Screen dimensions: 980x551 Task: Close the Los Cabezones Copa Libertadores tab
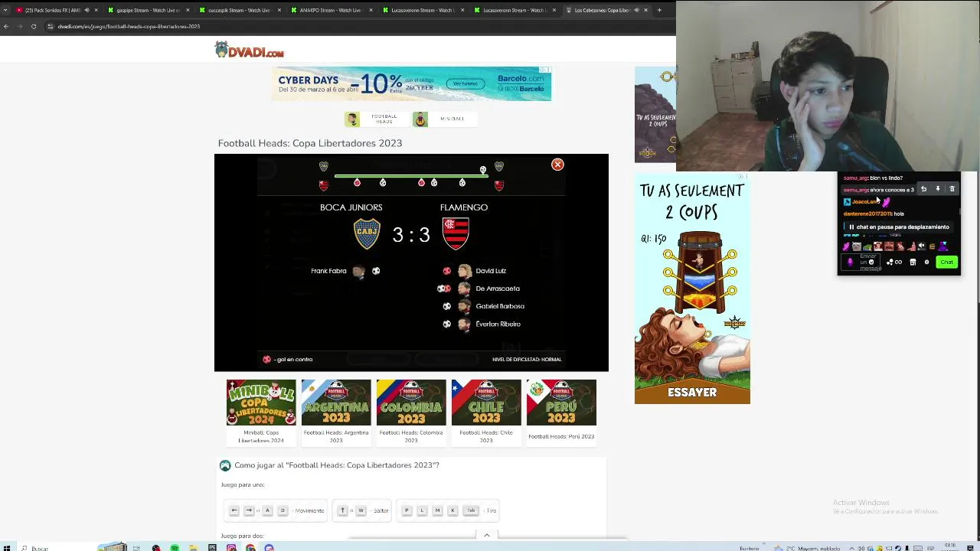tap(646, 10)
